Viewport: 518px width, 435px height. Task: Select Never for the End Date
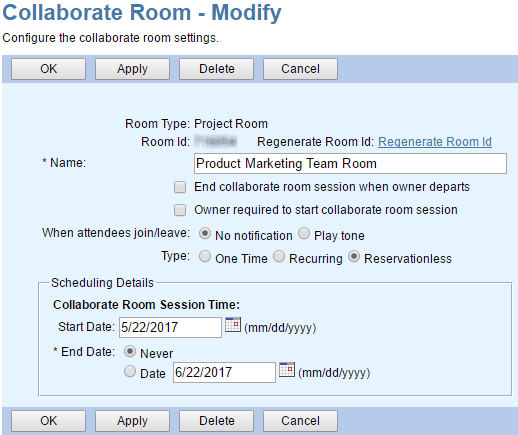click(130, 351)
